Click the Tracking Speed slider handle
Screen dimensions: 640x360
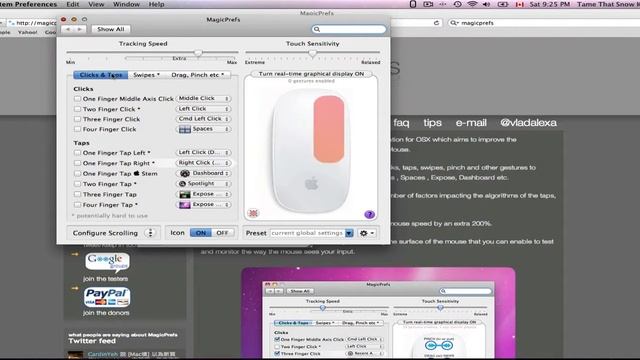198,53
